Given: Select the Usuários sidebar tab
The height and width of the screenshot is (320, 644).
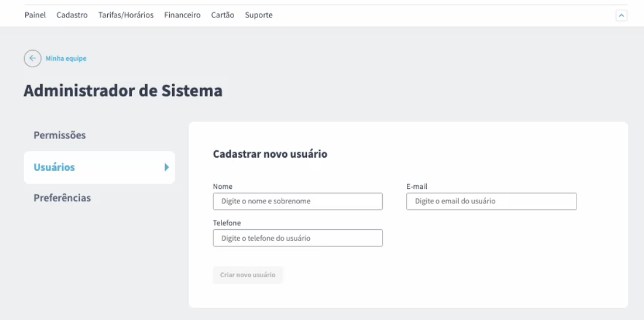Looking at the screenshot, I should tap(99, 167).
